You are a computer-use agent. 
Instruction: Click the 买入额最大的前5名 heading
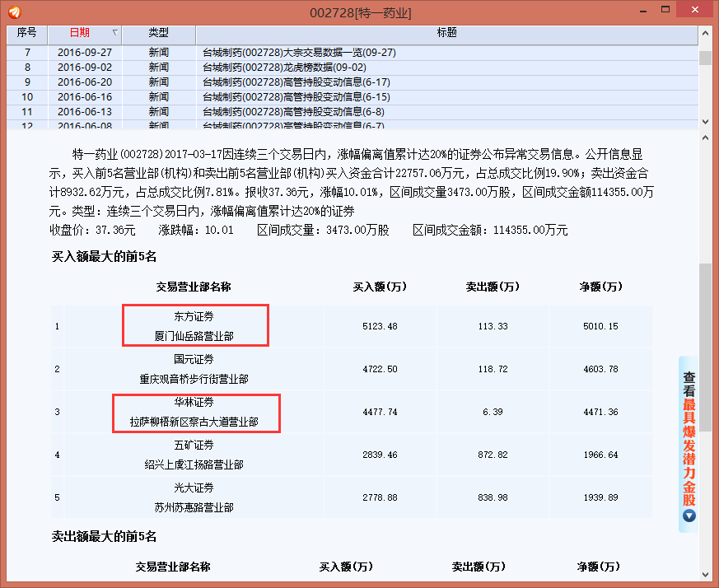tap(104, 256)
